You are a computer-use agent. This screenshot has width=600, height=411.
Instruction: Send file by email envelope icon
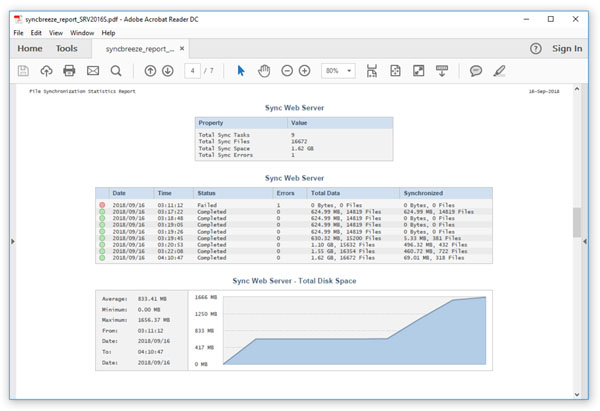[x=93, y=71]
